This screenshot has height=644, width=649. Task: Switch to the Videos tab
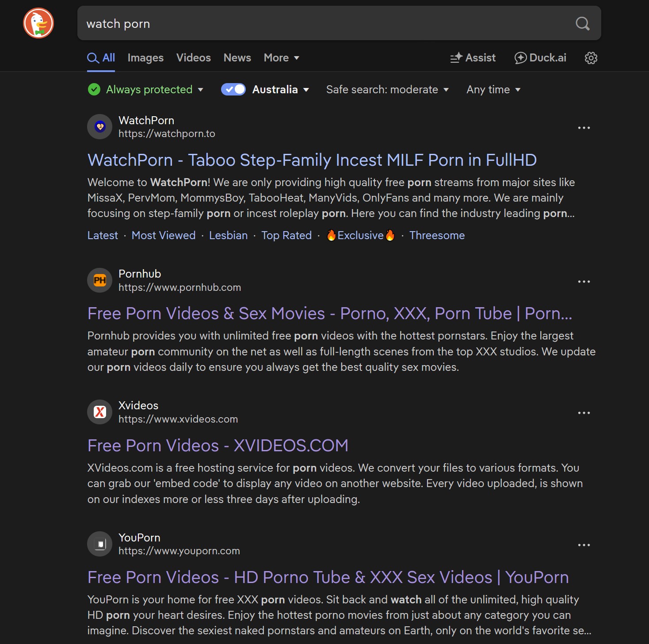click(x=194, y=58)
